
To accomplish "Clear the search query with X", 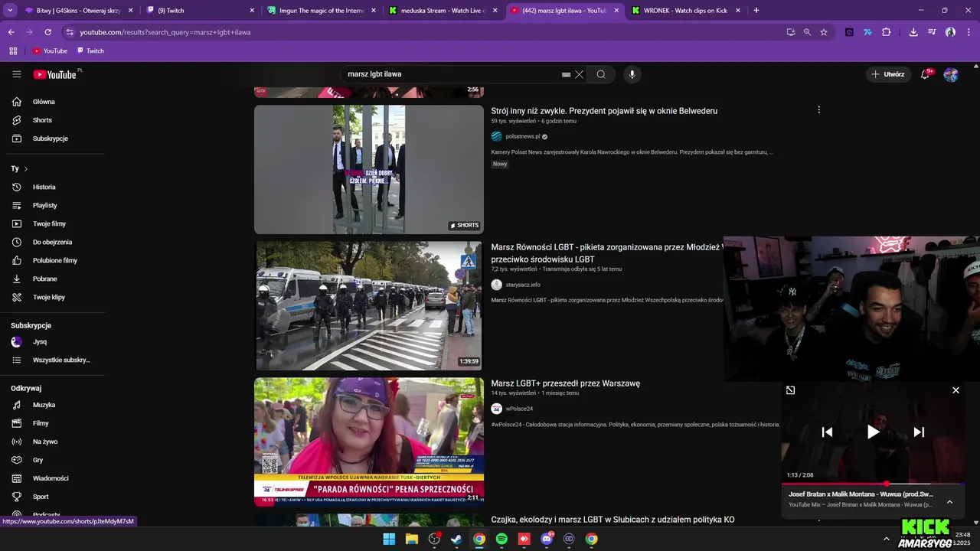I will (x=579, y=74).
